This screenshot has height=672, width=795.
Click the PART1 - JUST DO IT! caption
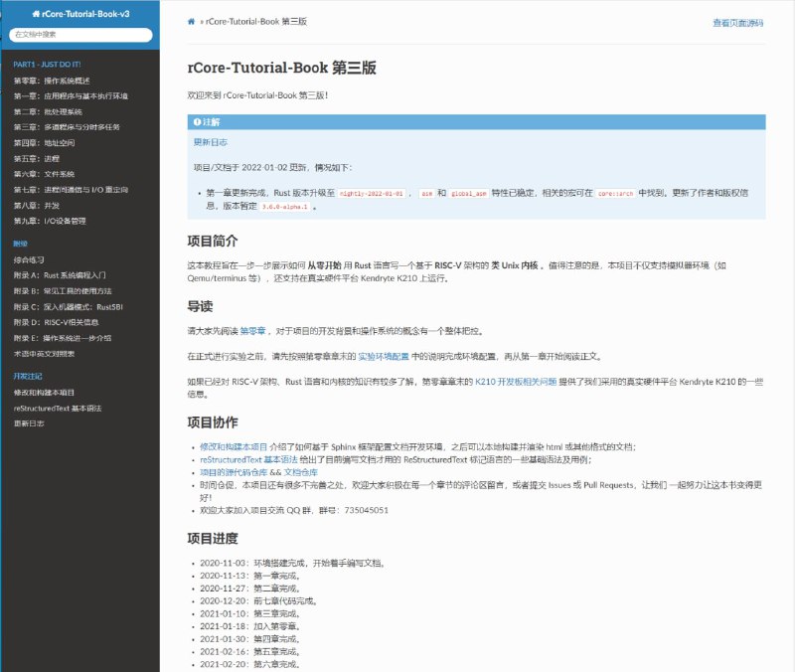[47, 65]
